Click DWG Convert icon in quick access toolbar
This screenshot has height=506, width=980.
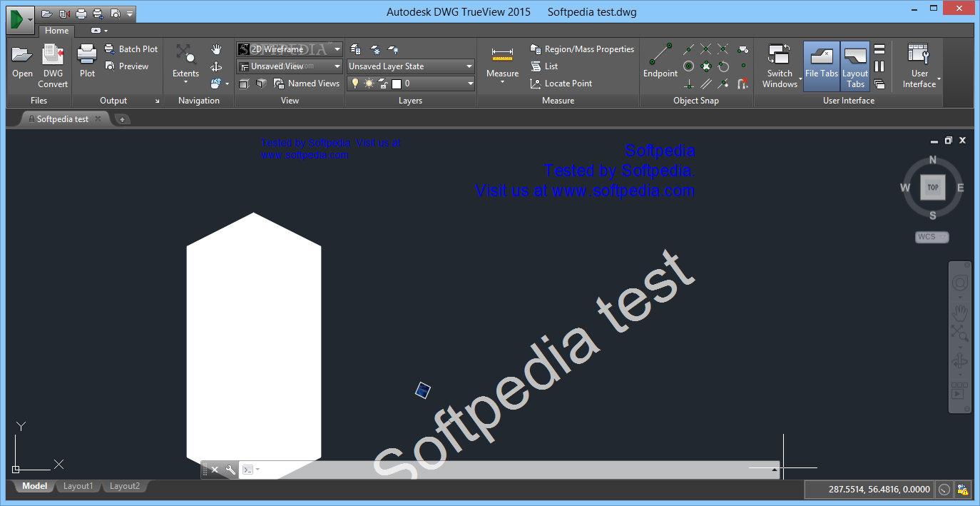point(64,13)
